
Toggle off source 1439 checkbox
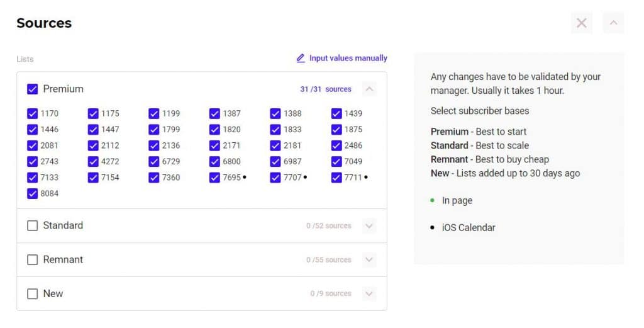pos(336,114)
